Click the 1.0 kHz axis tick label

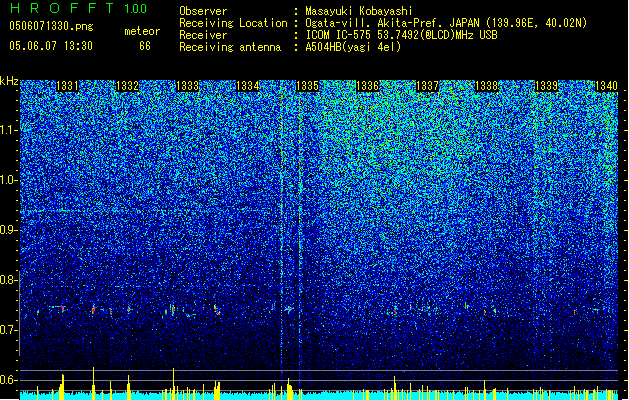pyautogui.click(x=9, y=180)
